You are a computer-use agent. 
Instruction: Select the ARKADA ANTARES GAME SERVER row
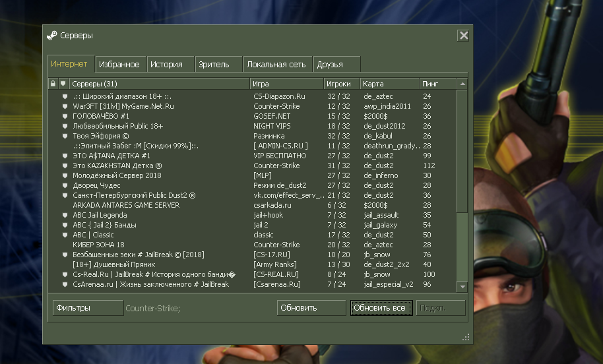tap(252, 205)
